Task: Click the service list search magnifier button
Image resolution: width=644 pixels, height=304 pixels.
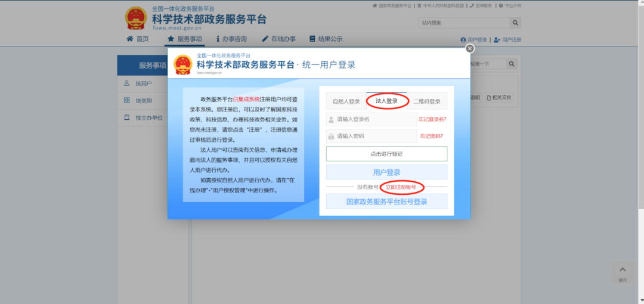Action: (511, 64)
